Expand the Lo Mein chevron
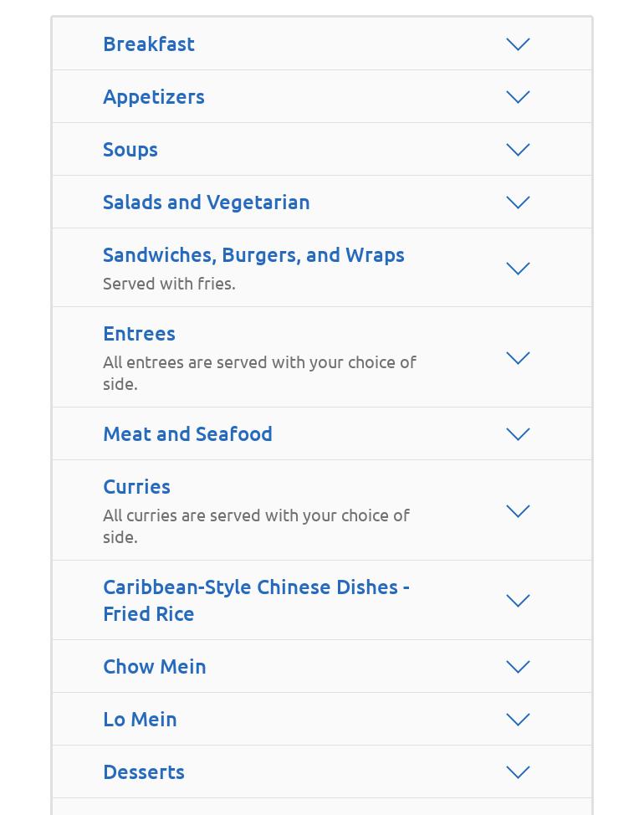644x815 pixels. point(518,720)
